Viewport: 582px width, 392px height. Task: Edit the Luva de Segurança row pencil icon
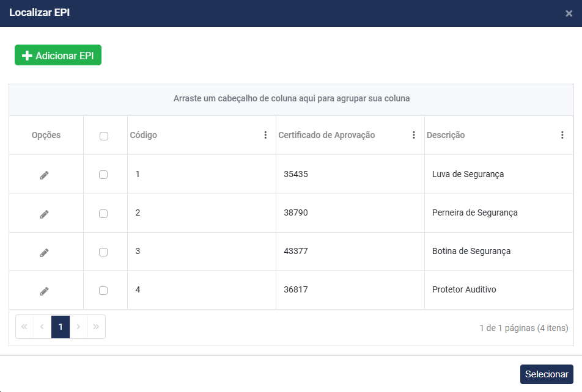(x=44, y=175)
